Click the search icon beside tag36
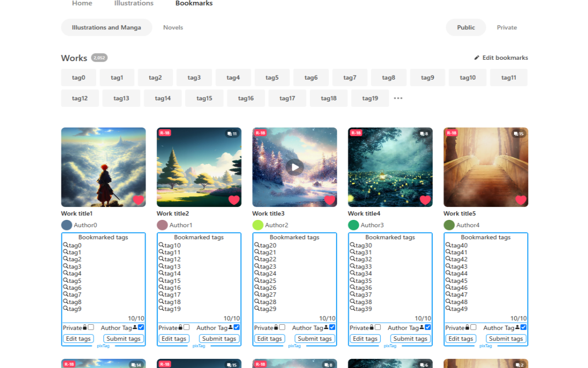Screen dimensions: 588x368 coord(352,287)
